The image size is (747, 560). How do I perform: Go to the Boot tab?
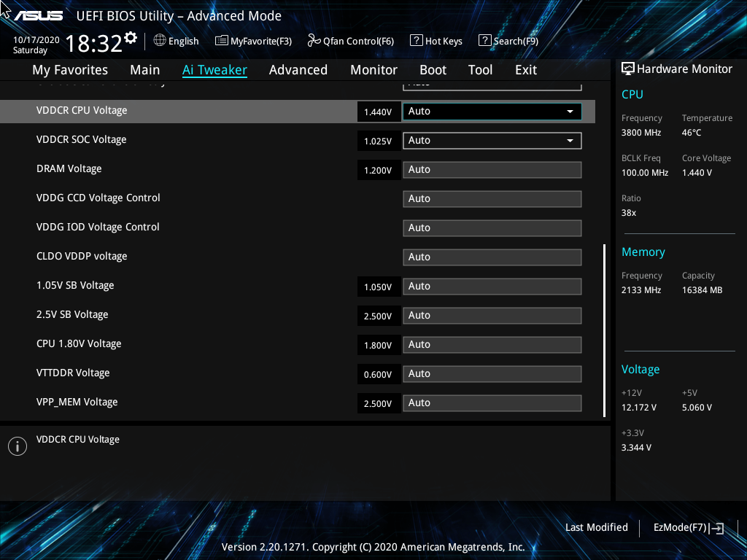click(433, 70)
